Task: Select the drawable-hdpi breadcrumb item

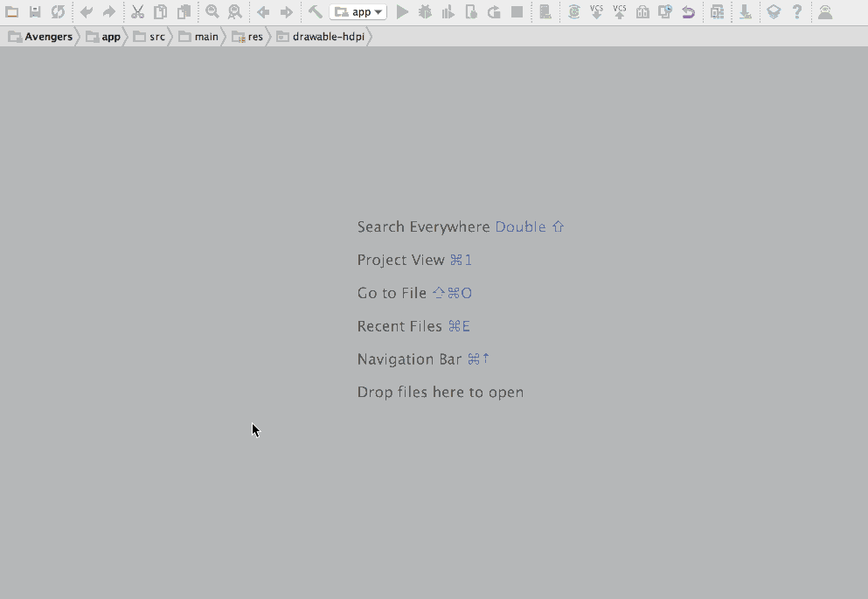Action: coord(328,36)
